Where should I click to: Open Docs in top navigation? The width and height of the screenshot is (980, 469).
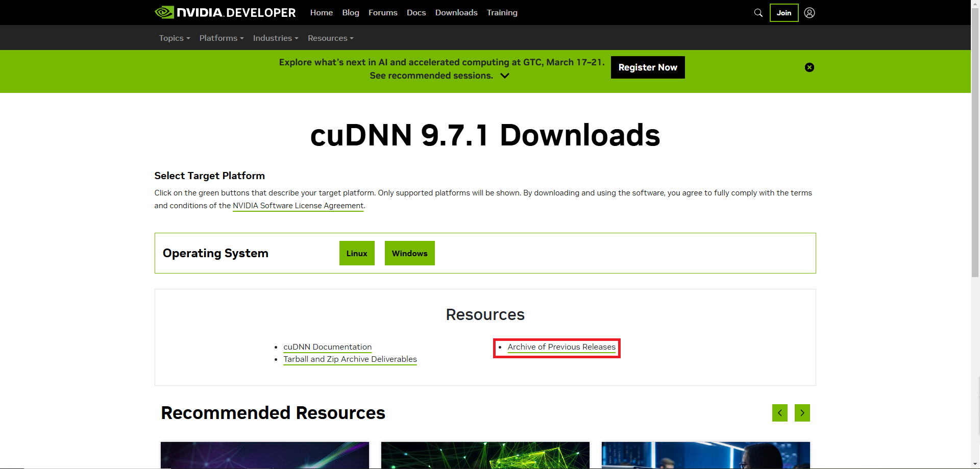[x=416, y=13]
